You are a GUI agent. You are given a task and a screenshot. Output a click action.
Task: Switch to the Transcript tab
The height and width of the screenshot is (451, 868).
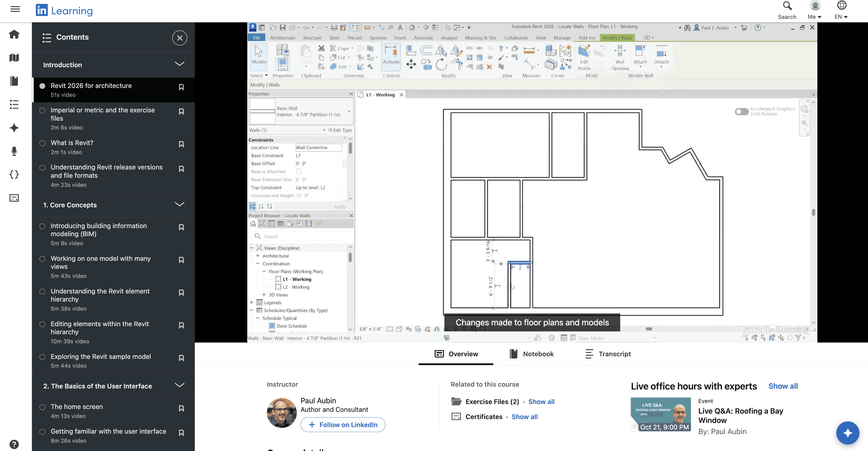pos(608,354)
